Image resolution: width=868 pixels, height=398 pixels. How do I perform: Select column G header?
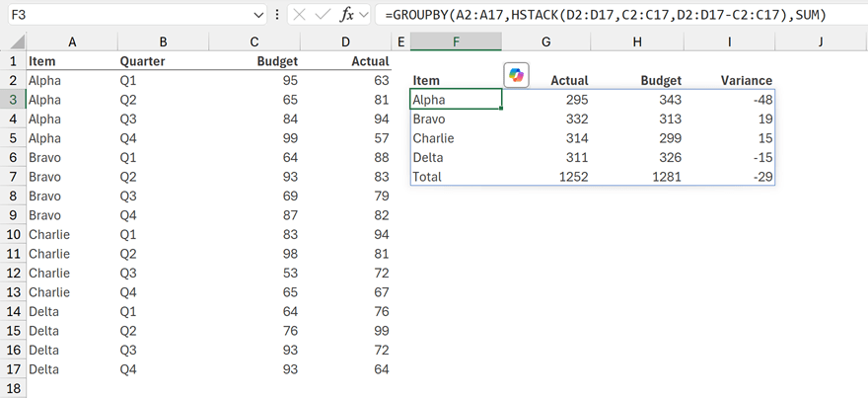point(546,41)
